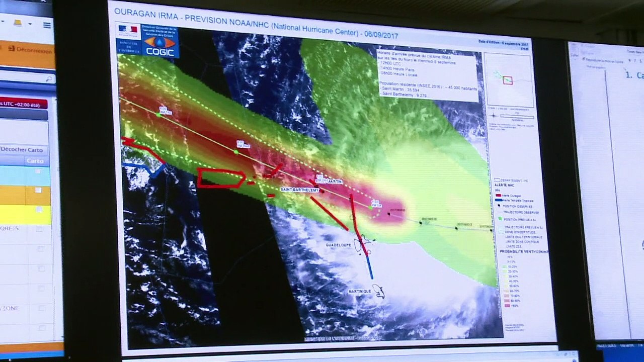Click the magnifier icon in the search box
This screenshot has width=644, height=362.
(49, 78)
